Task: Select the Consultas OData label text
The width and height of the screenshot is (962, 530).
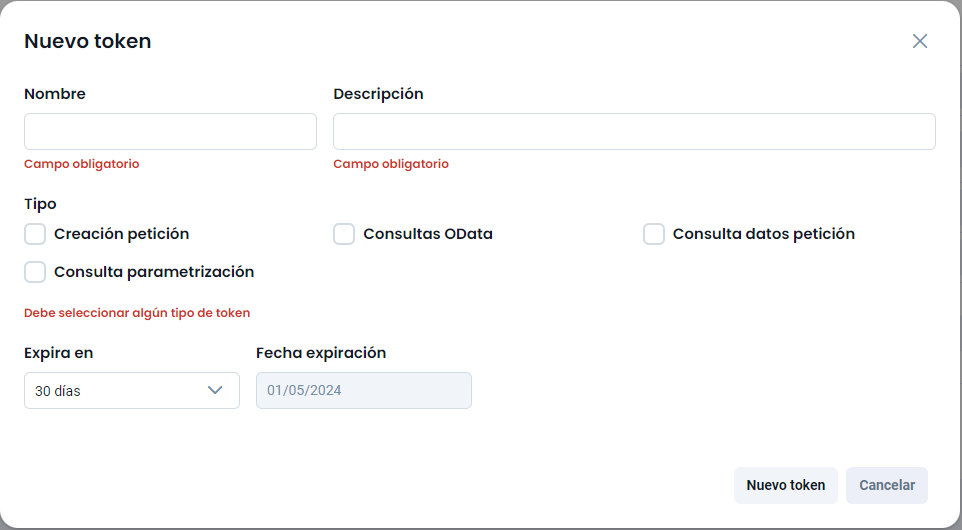Action: click(x=428, y=234)
